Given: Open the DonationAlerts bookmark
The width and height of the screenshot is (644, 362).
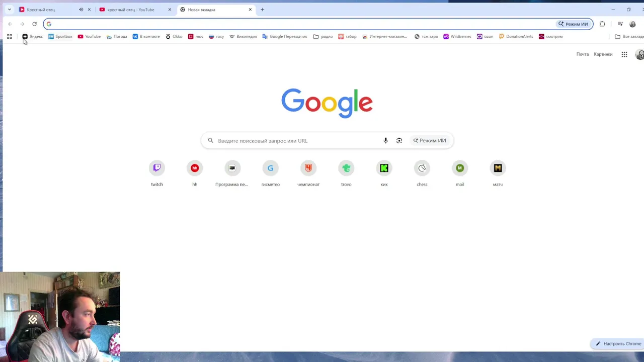Looking at the screenshot, I should [x=516, y=36].
